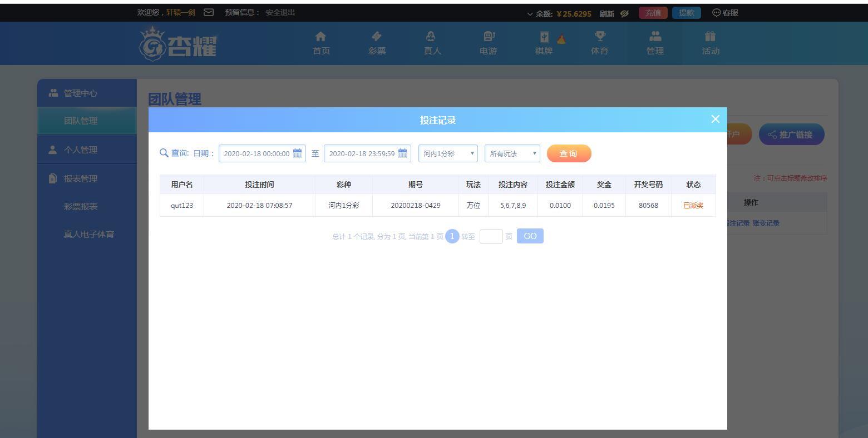Open 账变记录 link behind dialog

pos(766,223)
